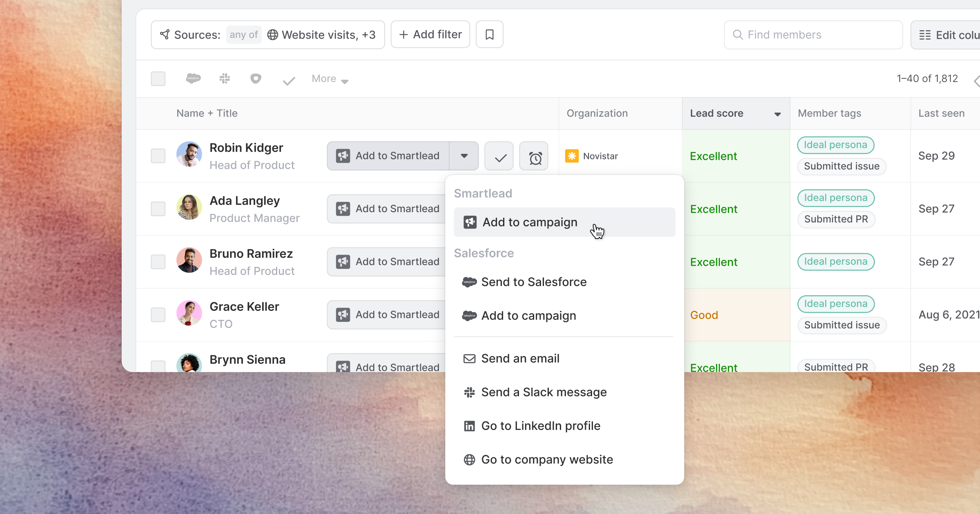Click Add to Smartlead for Grace Keller
Image resolution: width=980 pixels, height=514 pixels.
point(386,315)
